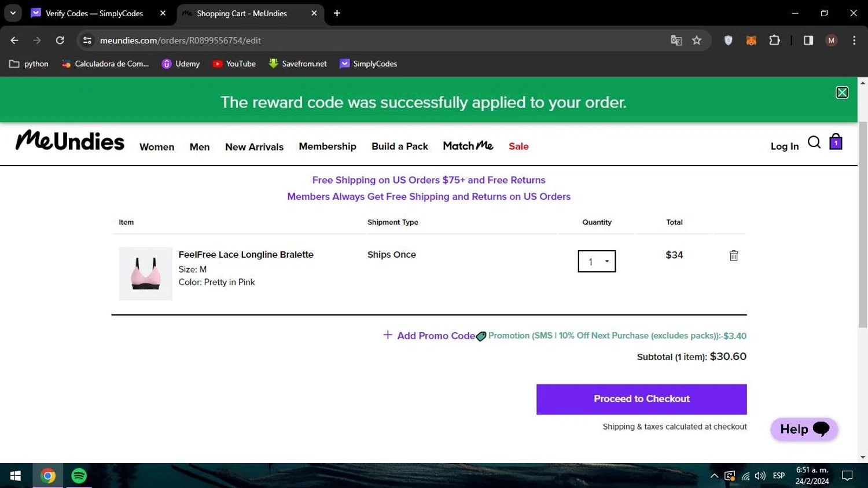
Task: Click Proceed to Checkout button
Action: point(641,399)
